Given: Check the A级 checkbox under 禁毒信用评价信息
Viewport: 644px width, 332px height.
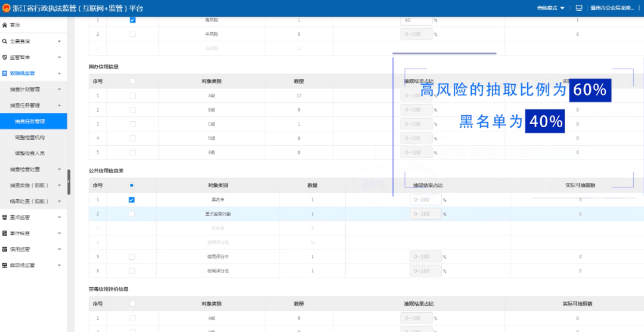Looking at the screenshot, I should 132,318.
